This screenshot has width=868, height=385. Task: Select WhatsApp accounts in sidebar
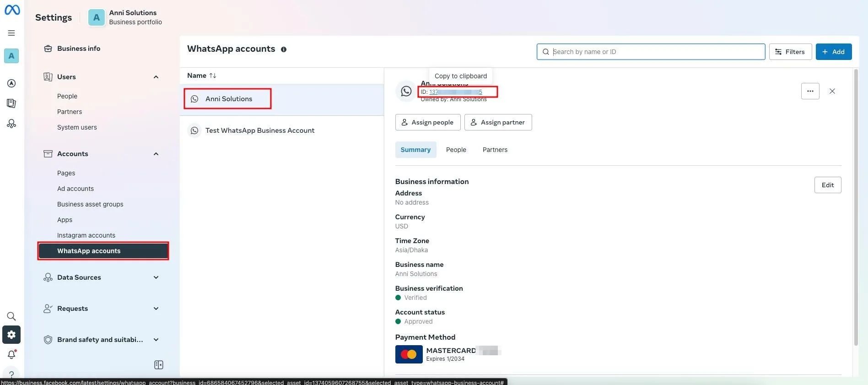[103, 251]
